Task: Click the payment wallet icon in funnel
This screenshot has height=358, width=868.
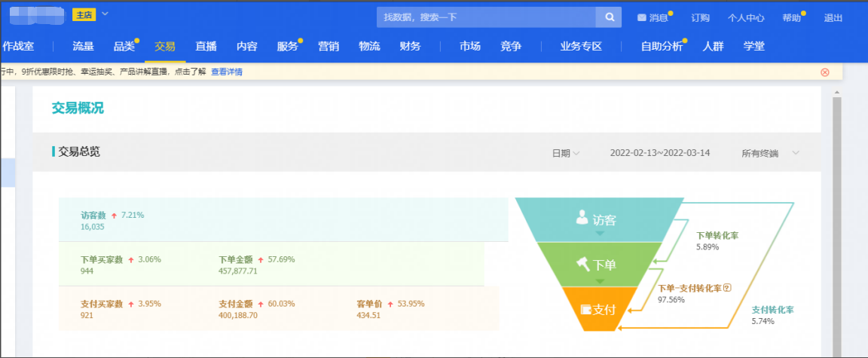Action: pos(585,309)
